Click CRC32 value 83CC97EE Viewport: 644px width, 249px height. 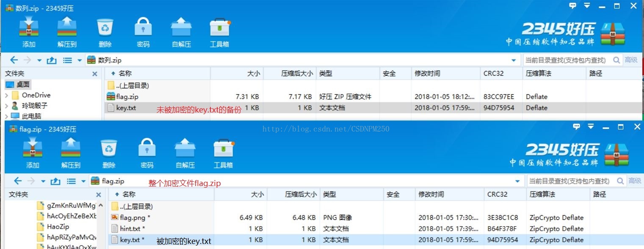[499, 96]
